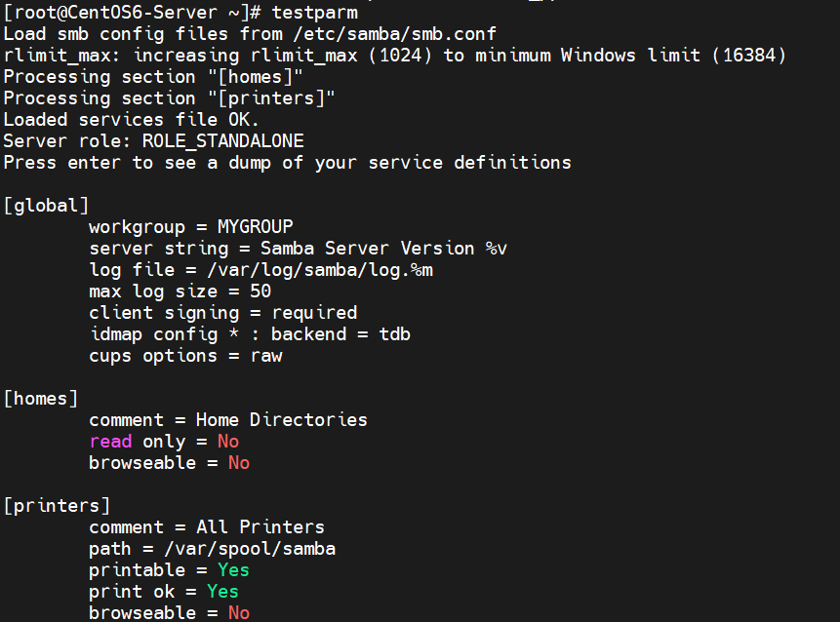840x622 pixels.
Task: Click the client signing = required line
Action: click(223, 313)
